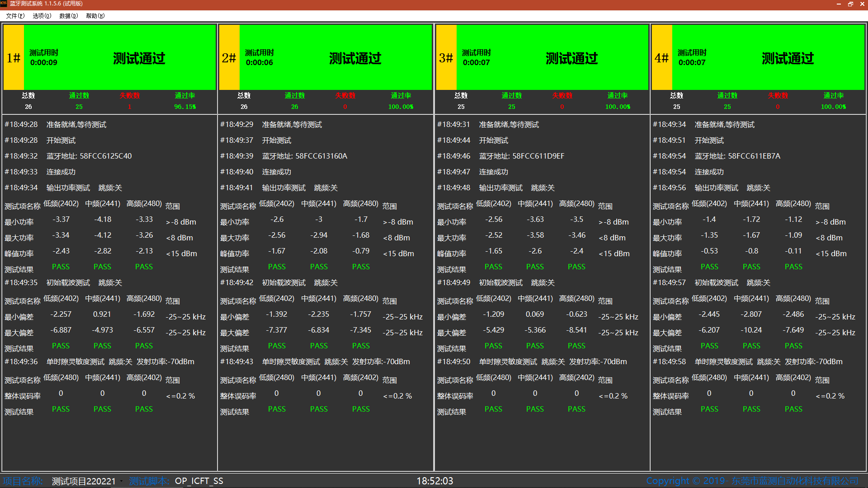Click test script OP_ICFT_SS in status bar
Screen dimensions: 868x488
pos(199,481)
